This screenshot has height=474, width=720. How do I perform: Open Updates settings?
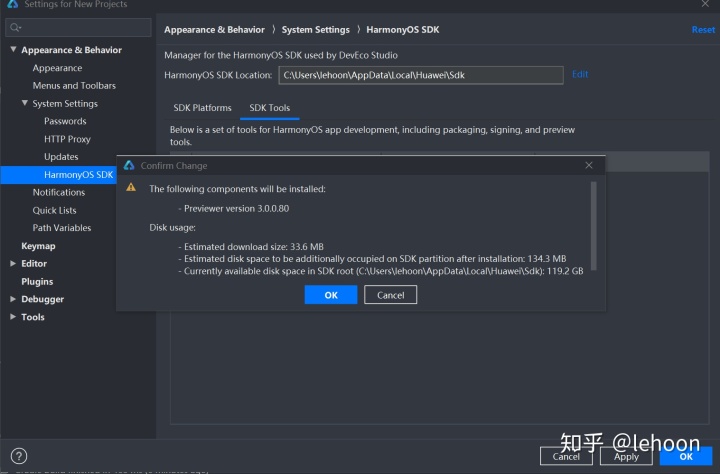(x=61, y=157)
